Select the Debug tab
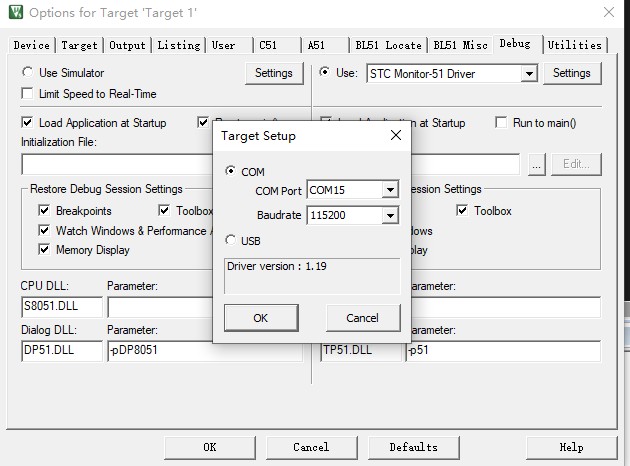The image size is (630, 466). click(x=518, y=43)
